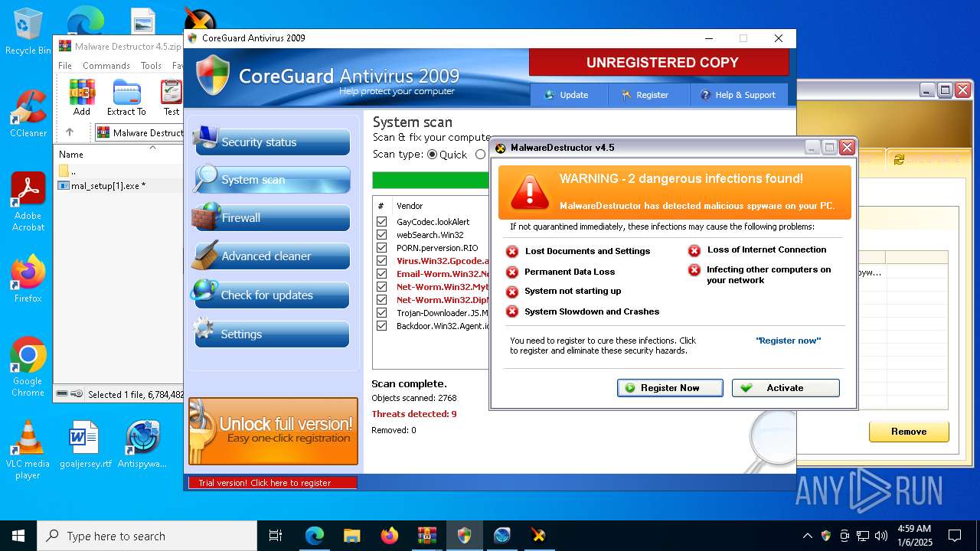This screenshot has height=551, width=980.
Task: Select System scan in CoreGuard sidebar
Action: [273, 180]
